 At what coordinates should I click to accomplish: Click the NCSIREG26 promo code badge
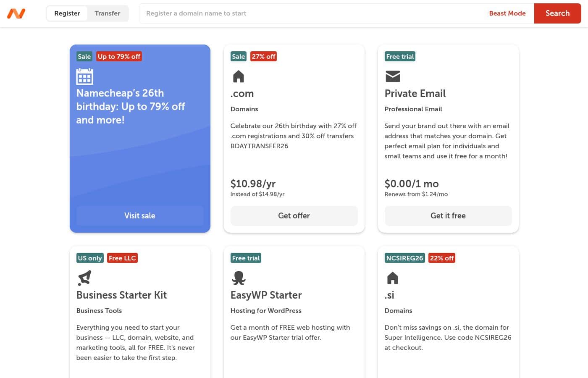pos(404,258)
